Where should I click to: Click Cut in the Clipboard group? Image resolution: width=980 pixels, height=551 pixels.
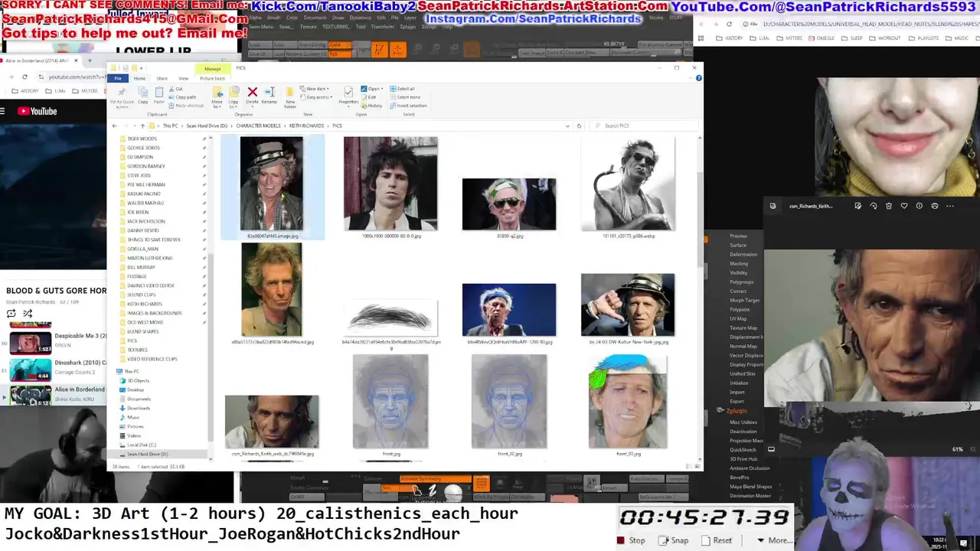pyautogui.click(x=176, y=89)
